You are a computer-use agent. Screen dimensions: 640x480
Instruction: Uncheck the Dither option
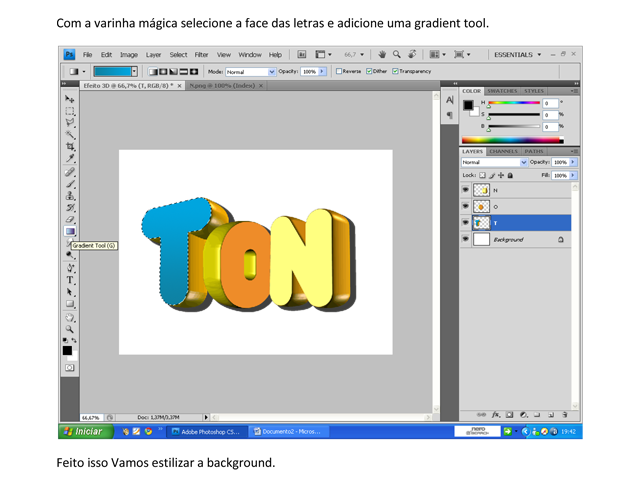point(370,72)
